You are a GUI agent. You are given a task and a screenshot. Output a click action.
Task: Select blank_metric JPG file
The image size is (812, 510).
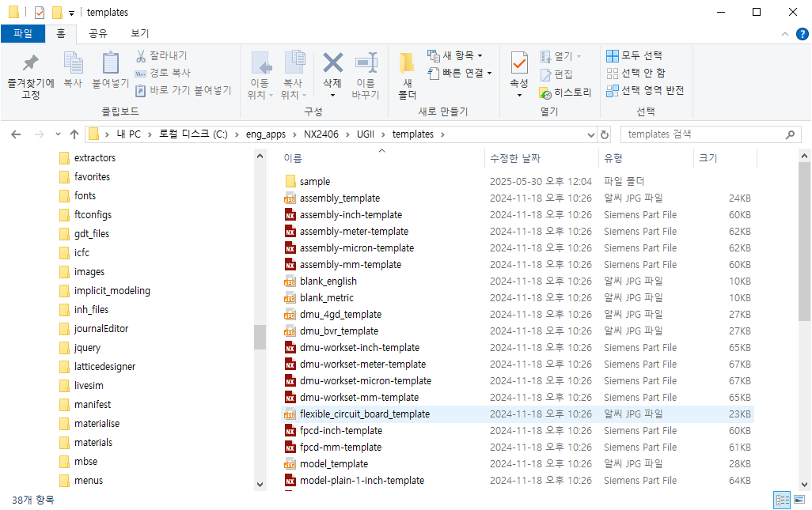327,298
